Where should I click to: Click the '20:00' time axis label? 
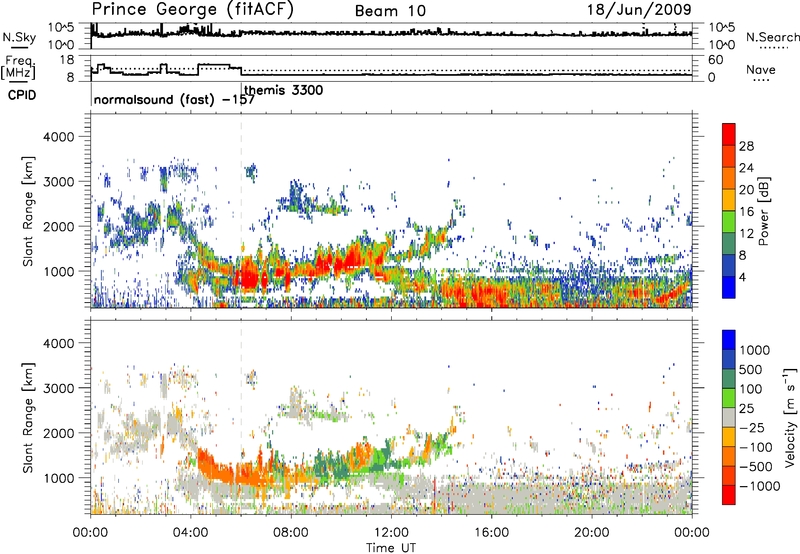(x=592, y=533)
